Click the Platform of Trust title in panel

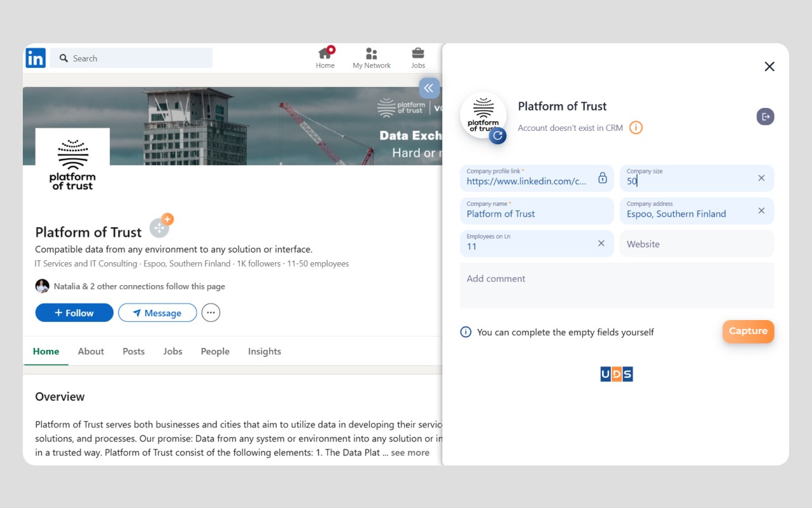tap(562, 106)
